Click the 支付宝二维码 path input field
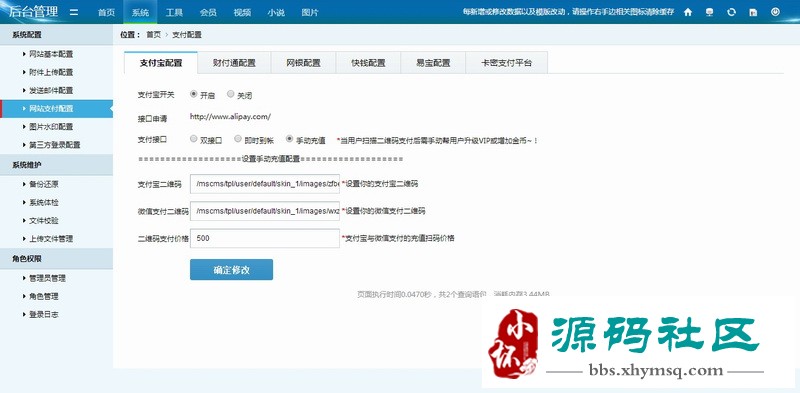This screenshot has width=800, height=393. [x=265, y=184]
